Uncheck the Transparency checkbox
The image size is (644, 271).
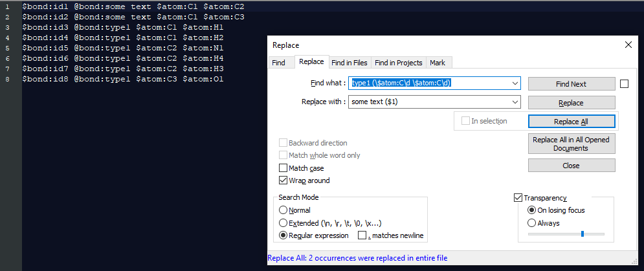[x=518, y=198]
